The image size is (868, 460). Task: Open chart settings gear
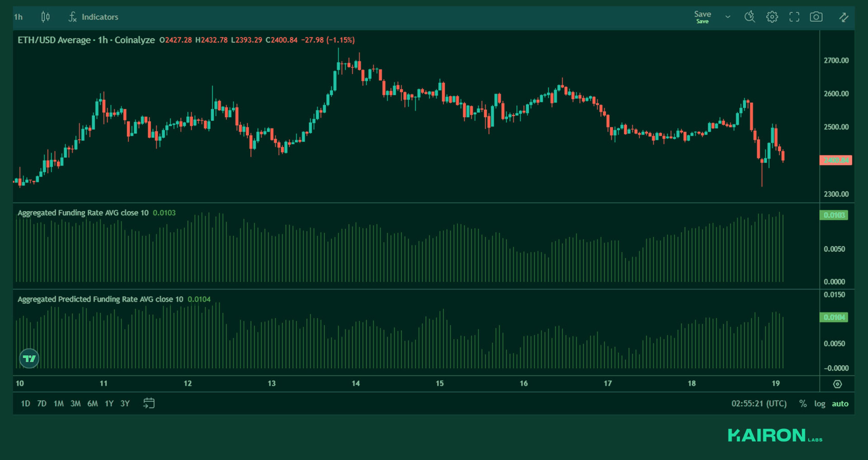pos(772,17)
